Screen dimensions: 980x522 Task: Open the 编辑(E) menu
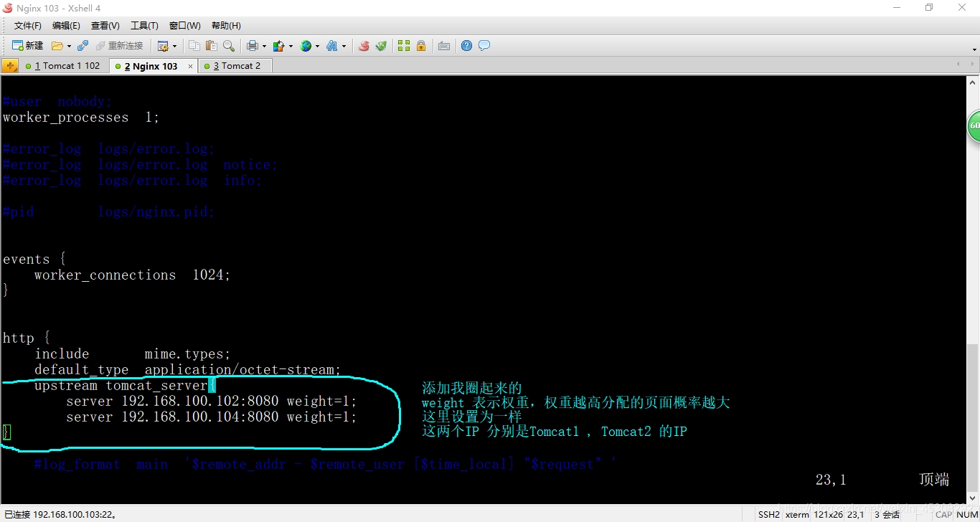click(x=67, y=26)
